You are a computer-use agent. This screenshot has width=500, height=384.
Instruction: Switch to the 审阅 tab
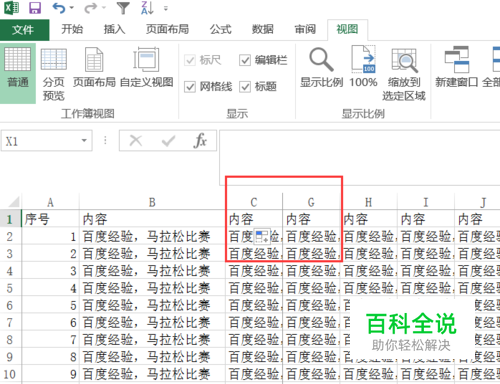coord(305,29)
